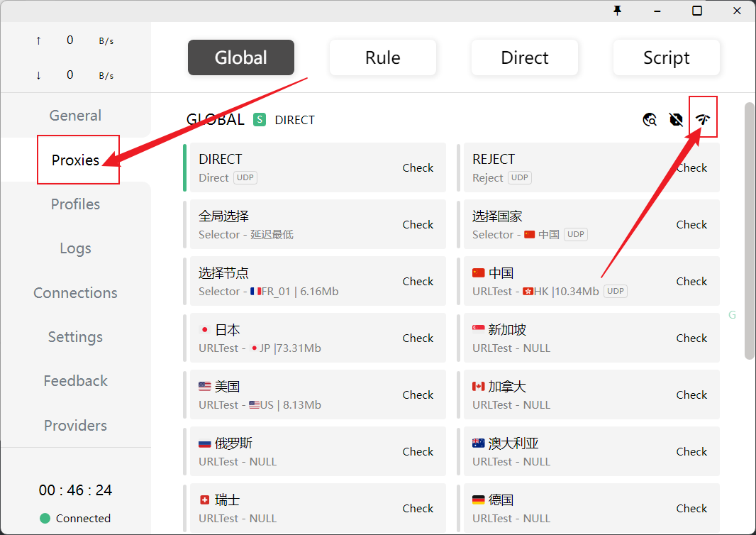Open the Connections tab in sidebar
Viewport: 756px width, 535px height.
point(75,293)
